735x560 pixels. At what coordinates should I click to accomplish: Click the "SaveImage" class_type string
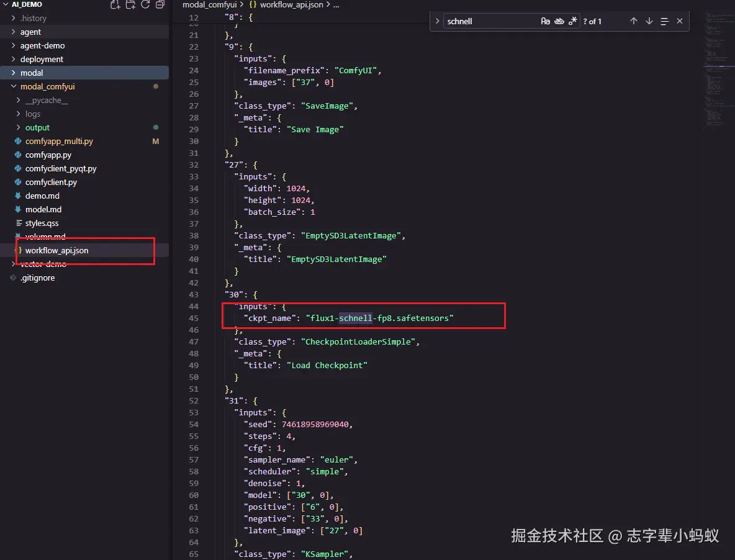click(x=327, y=106)
